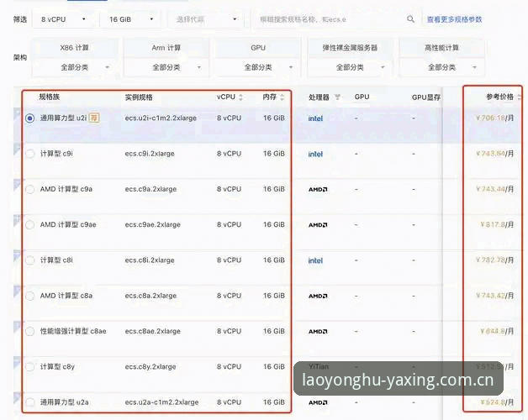
Task: Select the 计算型 c8y radio button
Action: [30, 367]
